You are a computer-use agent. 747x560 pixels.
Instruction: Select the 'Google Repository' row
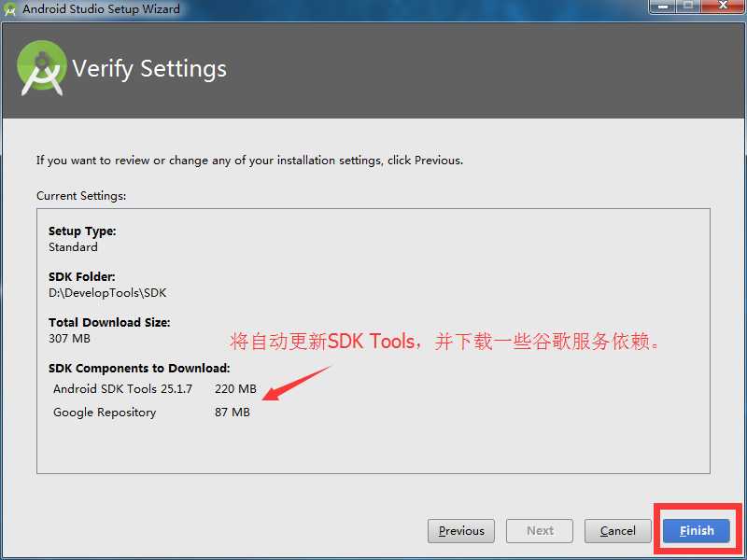(151, 412)
